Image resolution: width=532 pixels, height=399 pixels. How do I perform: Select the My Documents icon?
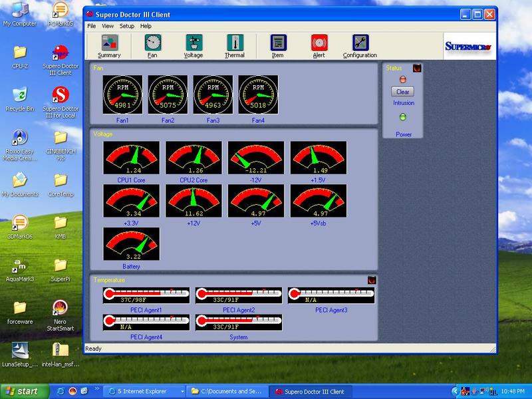coord(20,185)
